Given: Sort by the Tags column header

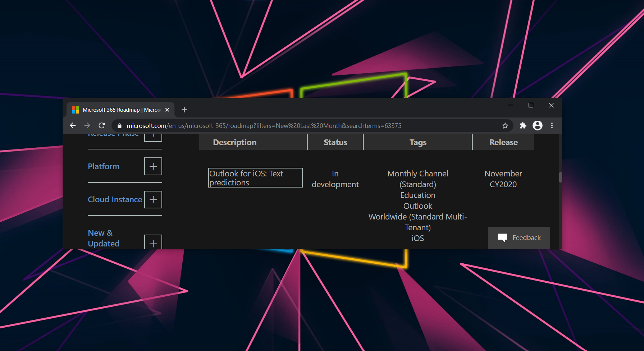Looking at the screenshot, I should pyautogui.click(x=418, y=142).
